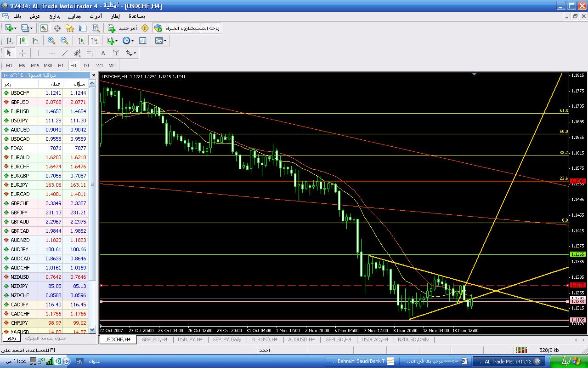Image resolution: width=588 pixels, height=368 pixels.
Task: Open the indicators list dropdown
Action: (113, 40)
